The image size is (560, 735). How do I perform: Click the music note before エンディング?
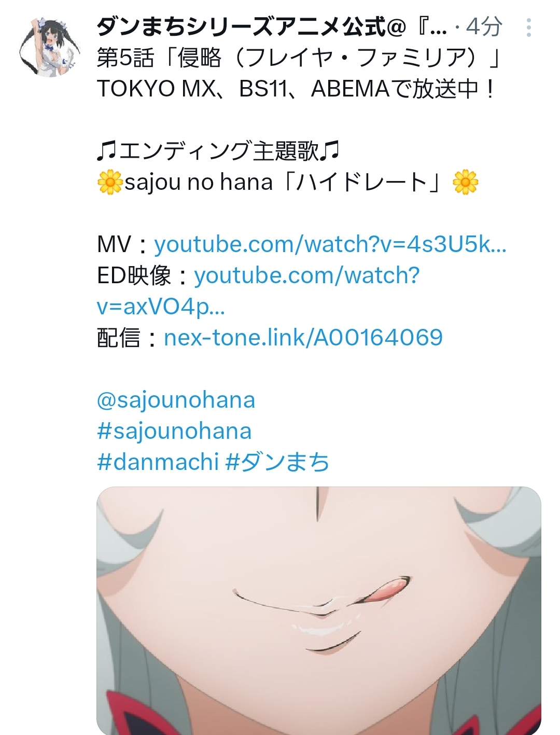pyautogui.click(x=107, y=151)
